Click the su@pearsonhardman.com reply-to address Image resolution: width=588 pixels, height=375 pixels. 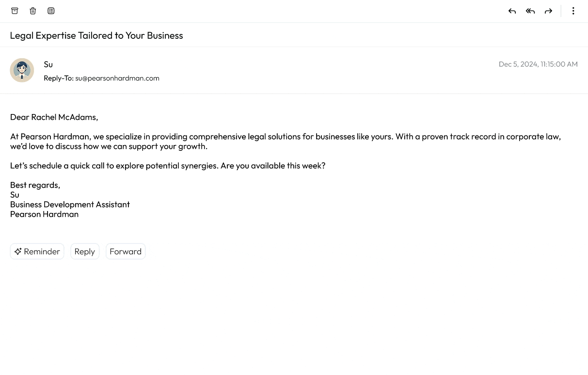pos(117,78)
